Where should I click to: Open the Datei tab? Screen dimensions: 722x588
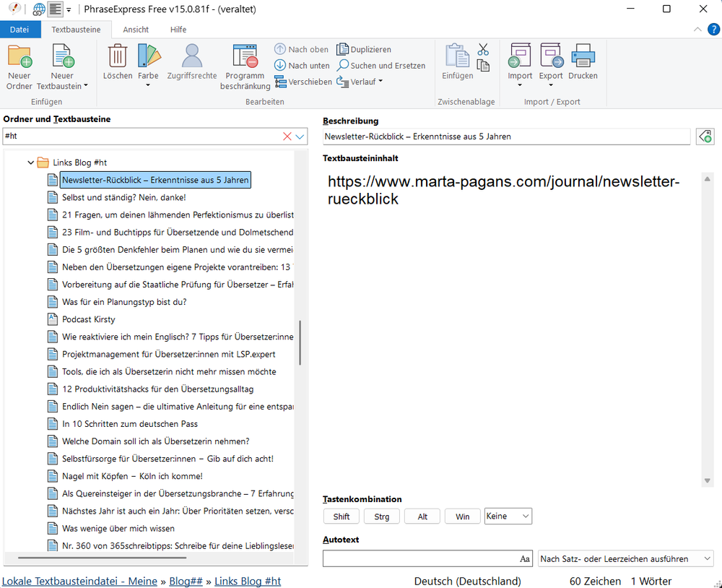point(19,30)
